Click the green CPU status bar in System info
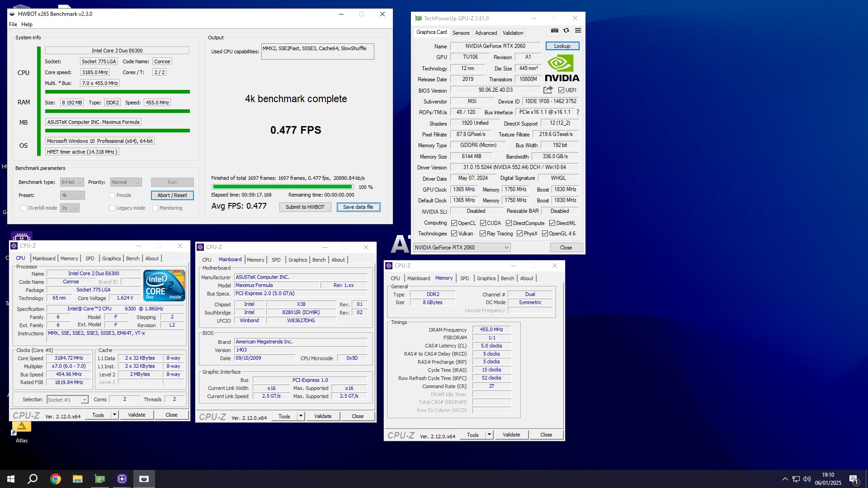This screenshot has width=868, height=488. pos(117,92)
